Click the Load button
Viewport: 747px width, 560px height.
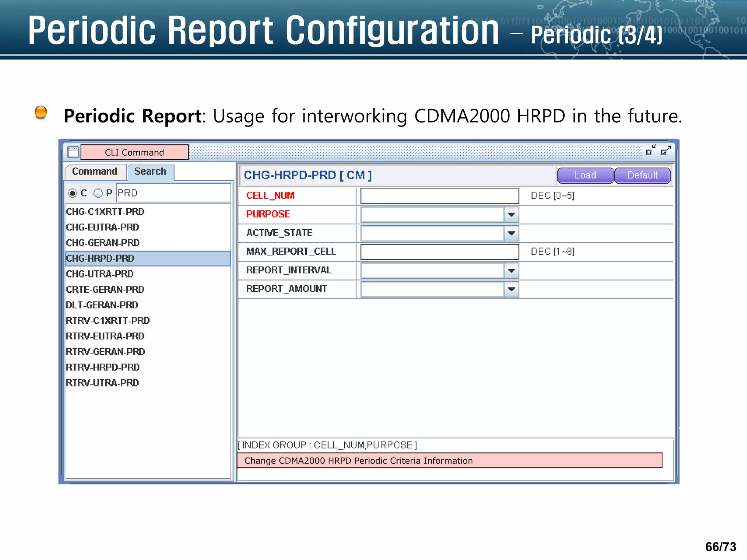click(585, 175)
